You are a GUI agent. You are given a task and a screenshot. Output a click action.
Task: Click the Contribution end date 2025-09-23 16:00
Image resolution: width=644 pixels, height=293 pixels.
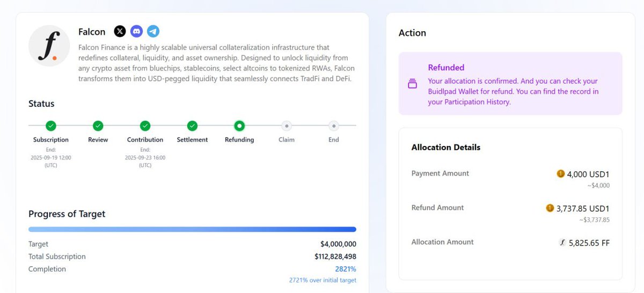pos(145,158)
